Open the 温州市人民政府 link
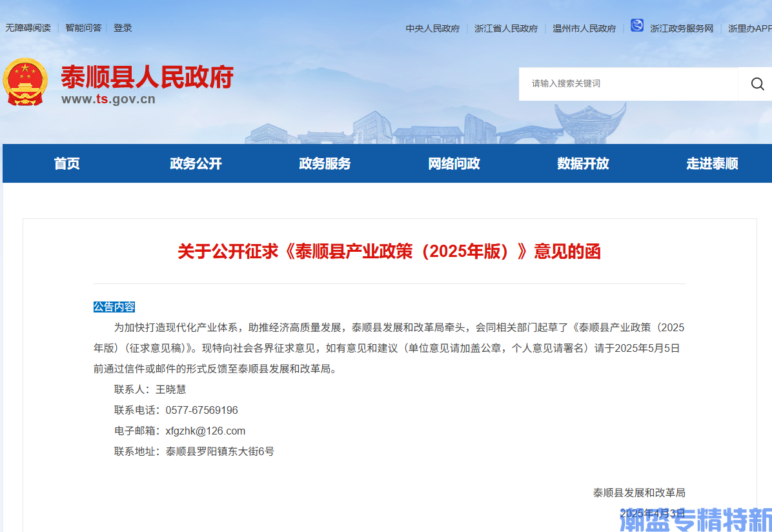772x532 pixels. tap(584, 28)
